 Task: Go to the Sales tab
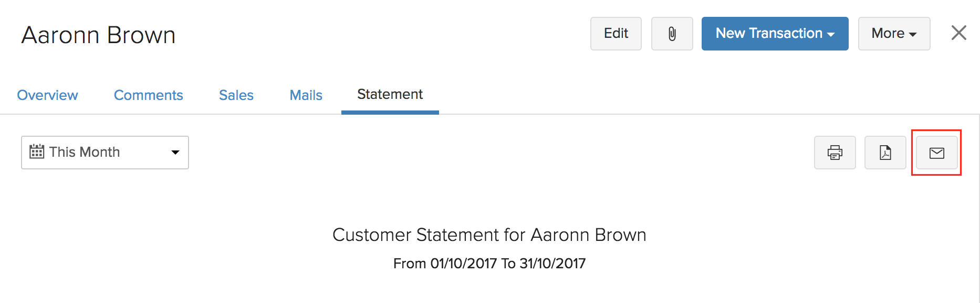pos(236,95)
